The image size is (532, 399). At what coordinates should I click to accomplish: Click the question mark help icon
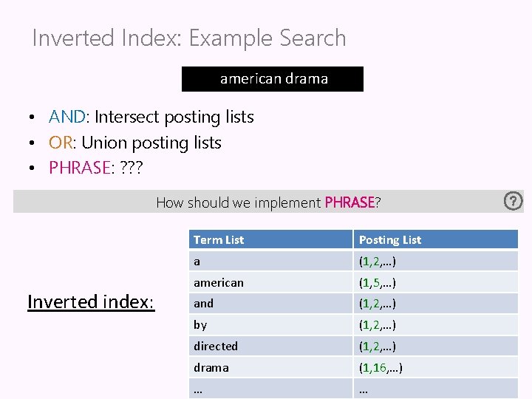coord(513,200)
